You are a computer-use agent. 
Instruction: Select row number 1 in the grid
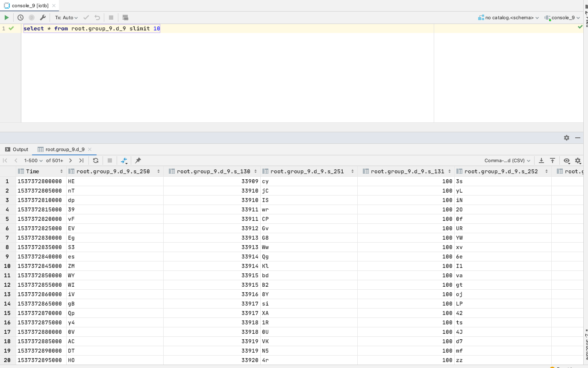pos(8,181)
